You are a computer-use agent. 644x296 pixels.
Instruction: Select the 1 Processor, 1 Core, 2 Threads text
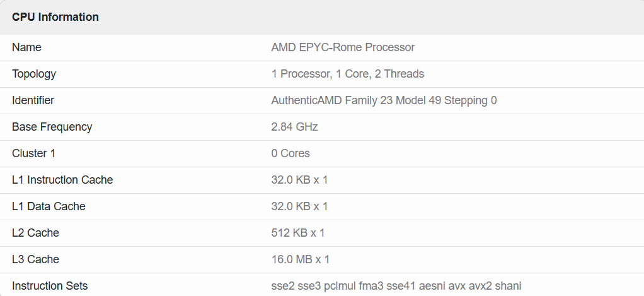pos(347,74)
